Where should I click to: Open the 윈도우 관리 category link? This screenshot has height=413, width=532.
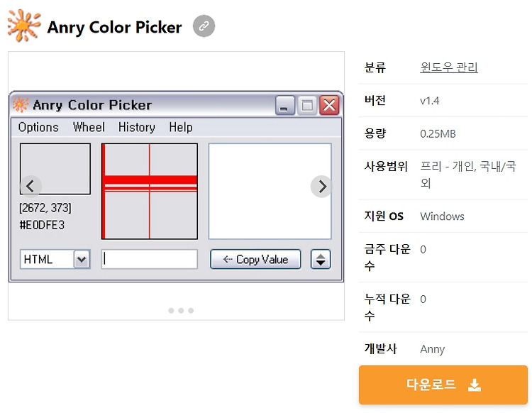[449, 67]
